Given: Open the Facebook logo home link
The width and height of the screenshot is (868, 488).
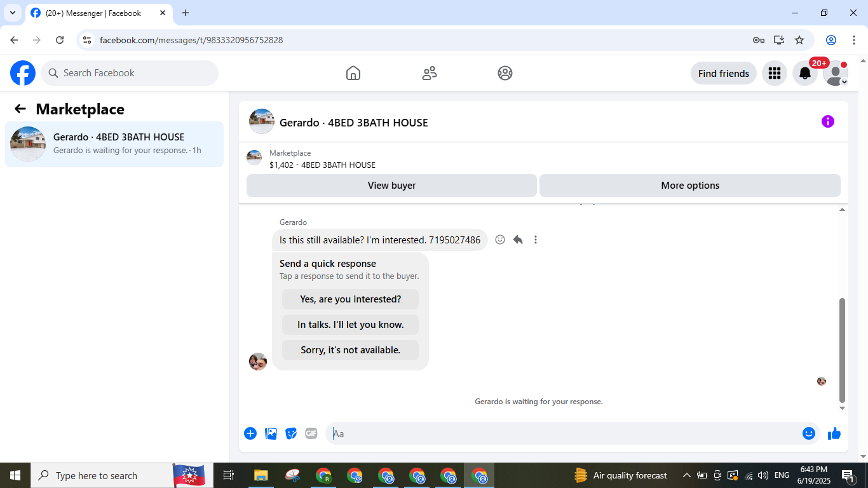Looking at the screenshot, I should 23,73.
